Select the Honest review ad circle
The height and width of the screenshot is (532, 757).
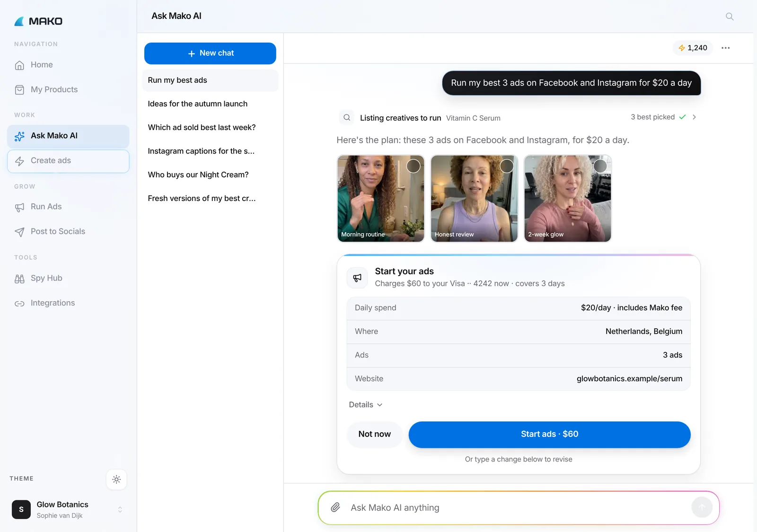507,166
